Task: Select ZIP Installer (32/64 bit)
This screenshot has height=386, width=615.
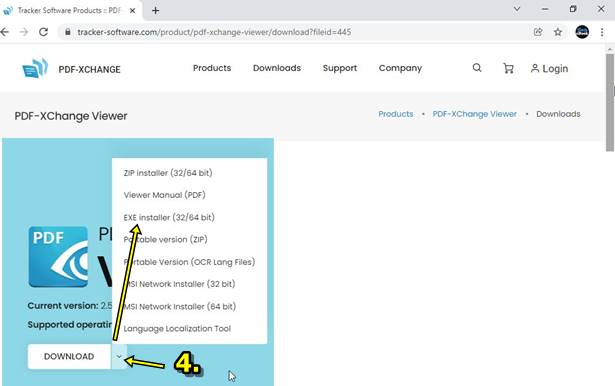Action: coord(168,173)
